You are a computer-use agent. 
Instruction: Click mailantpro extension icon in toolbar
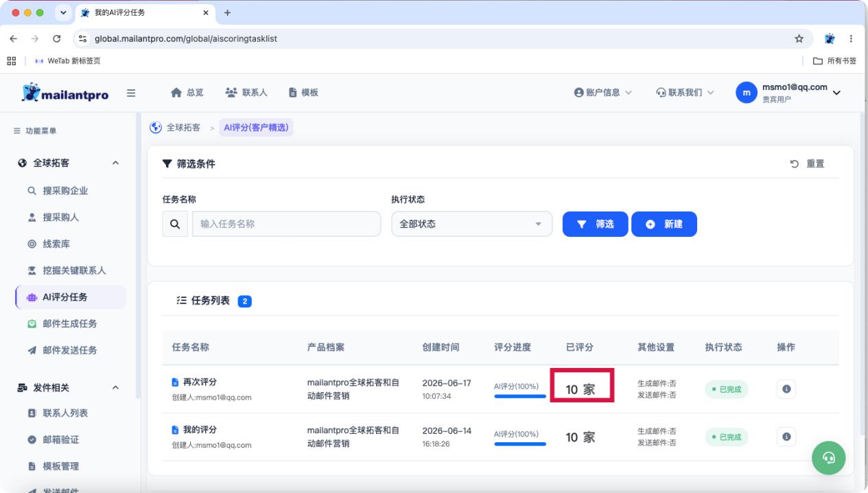(829, 38)
